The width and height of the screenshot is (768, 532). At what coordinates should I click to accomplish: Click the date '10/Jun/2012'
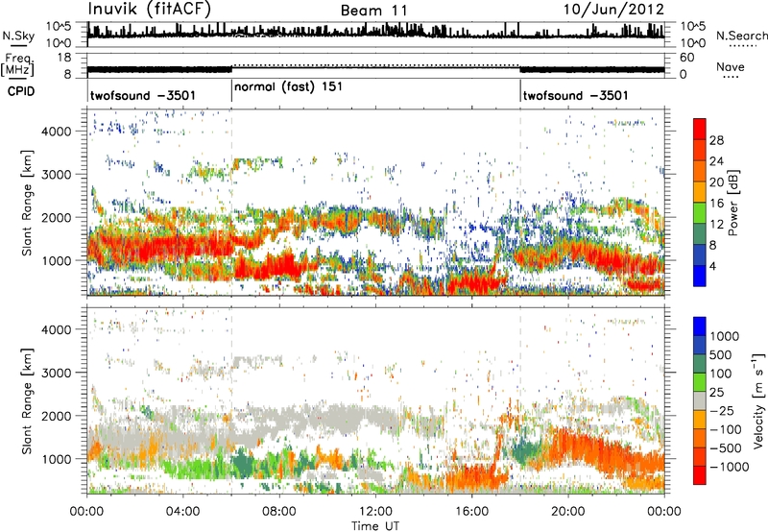tap(613, 10)
